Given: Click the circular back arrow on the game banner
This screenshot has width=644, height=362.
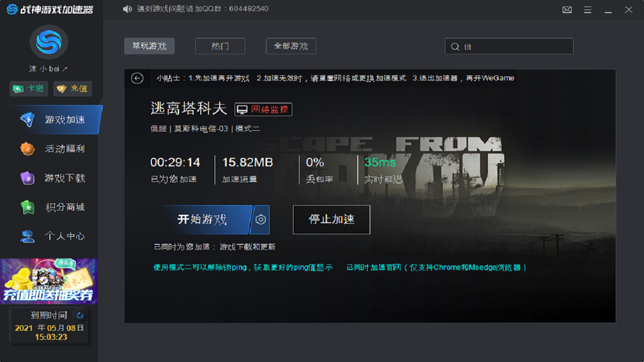Looking at the screenshot, I should 136,78.
